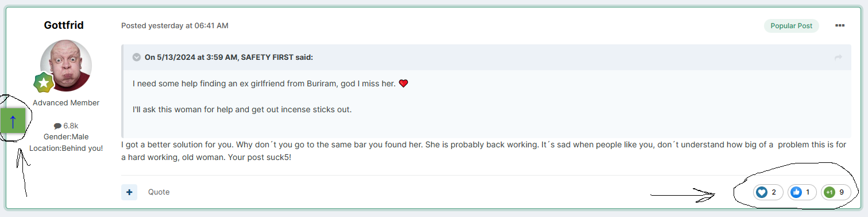
Task: Collapse the quoted post using chevron
Action: [x=137, y=57]
